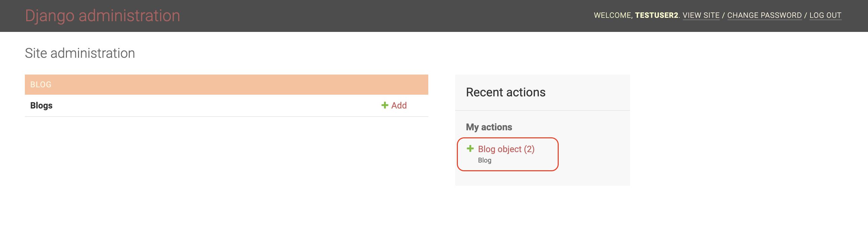Open the Blogs model list
Screen dimensions: 868x225
click(41, 105)
